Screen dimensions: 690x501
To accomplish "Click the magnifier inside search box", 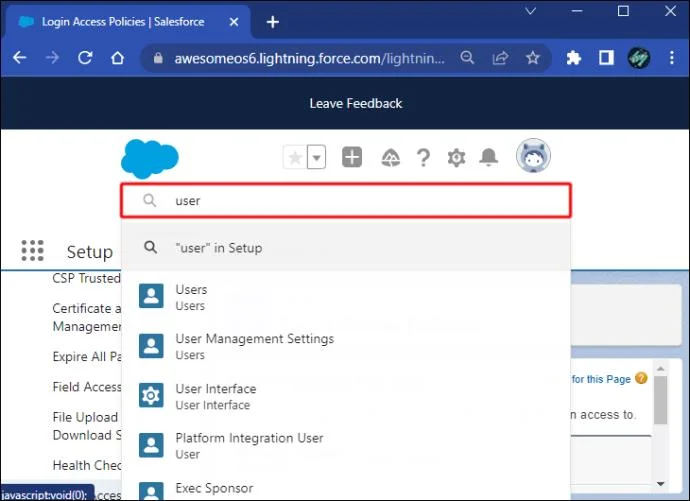I will coord(150,201).
